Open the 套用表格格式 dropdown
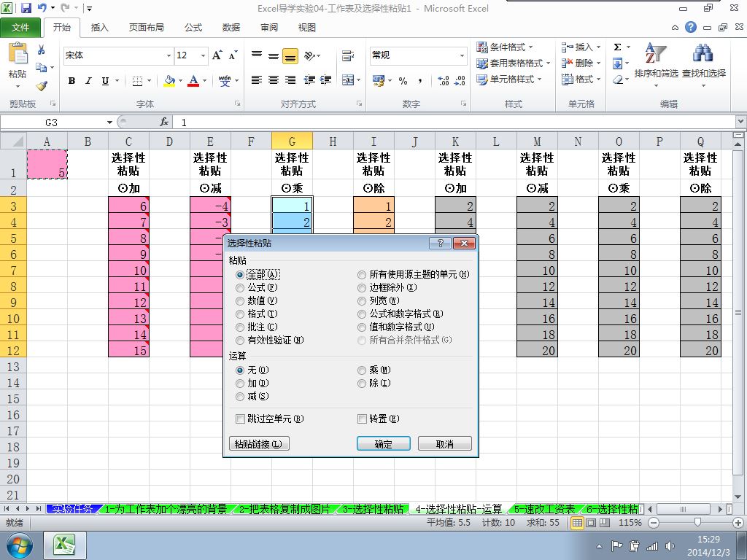Image resolution: width=747 pixels, height=560 pixels. (x=514, y=63)
